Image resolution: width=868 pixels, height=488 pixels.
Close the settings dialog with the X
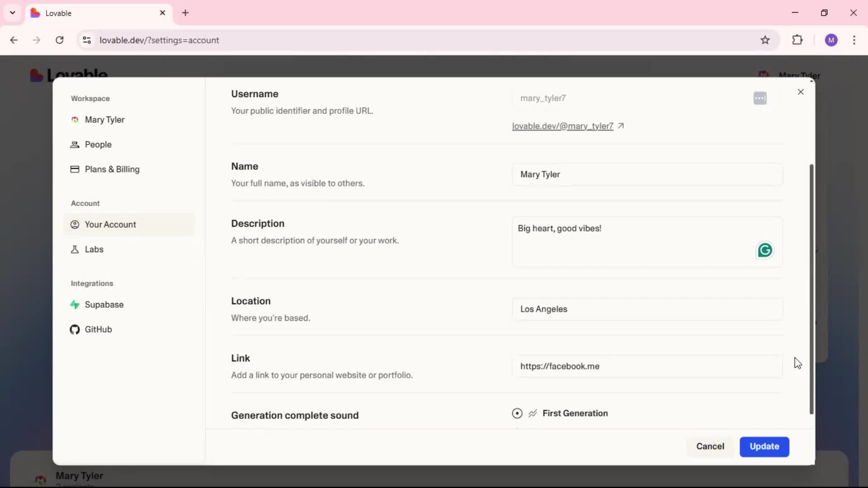801,92
